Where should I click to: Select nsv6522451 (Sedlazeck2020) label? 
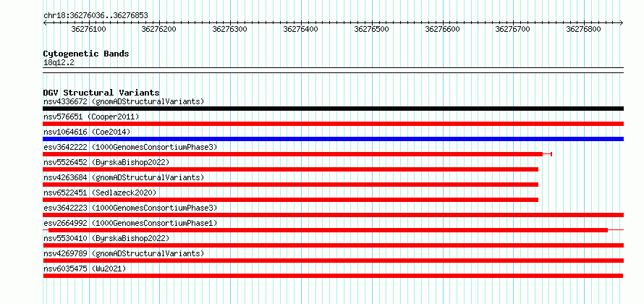(100, 193)
